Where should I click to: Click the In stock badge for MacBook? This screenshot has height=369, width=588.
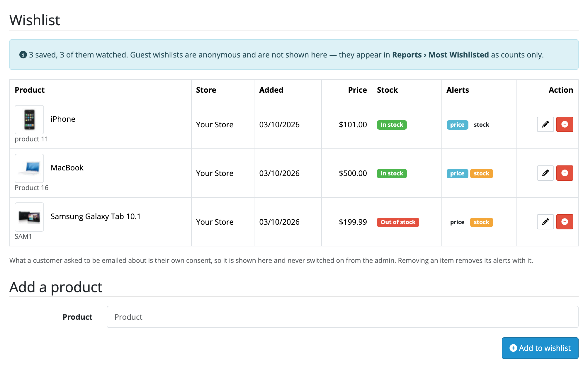pyautogui.click(x=392, y=174)
